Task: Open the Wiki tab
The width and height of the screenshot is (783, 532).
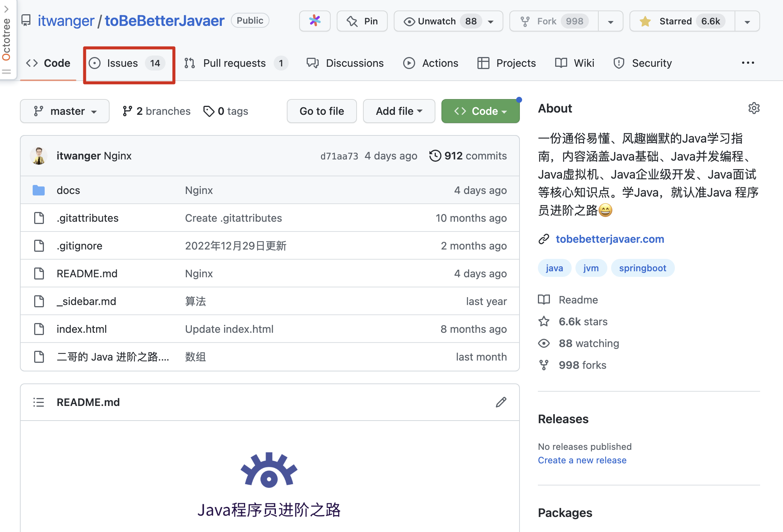Action: coord(575,63)
